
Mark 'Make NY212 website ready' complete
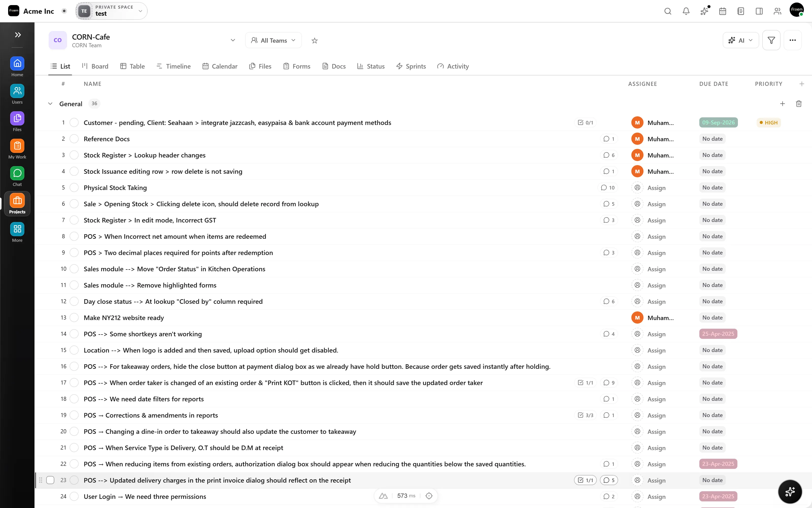point(74,317)
